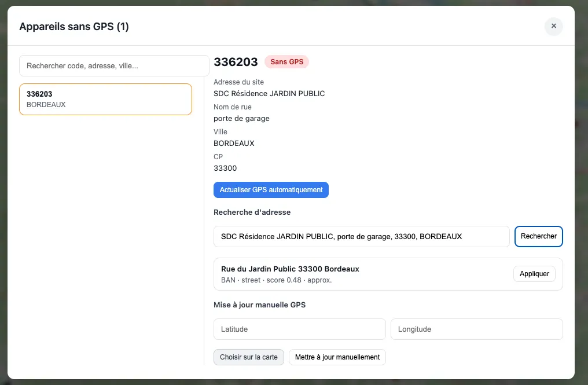This screenshot has width=588, height=385.
Task: Select Rue du Jardin Public result title
Action: [290, 269]
